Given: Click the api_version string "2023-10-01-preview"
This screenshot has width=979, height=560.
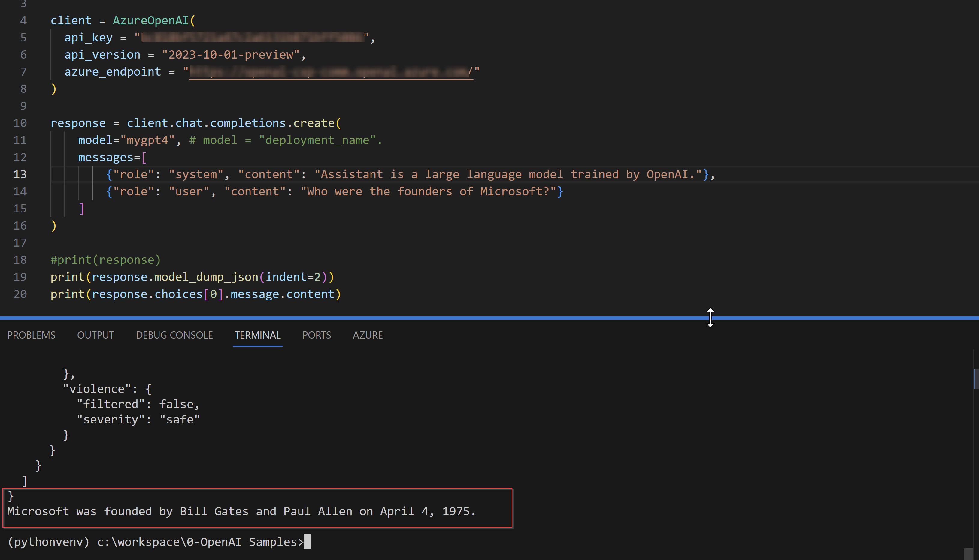Looking at the screenshot, I should click(x=231, y=55).
